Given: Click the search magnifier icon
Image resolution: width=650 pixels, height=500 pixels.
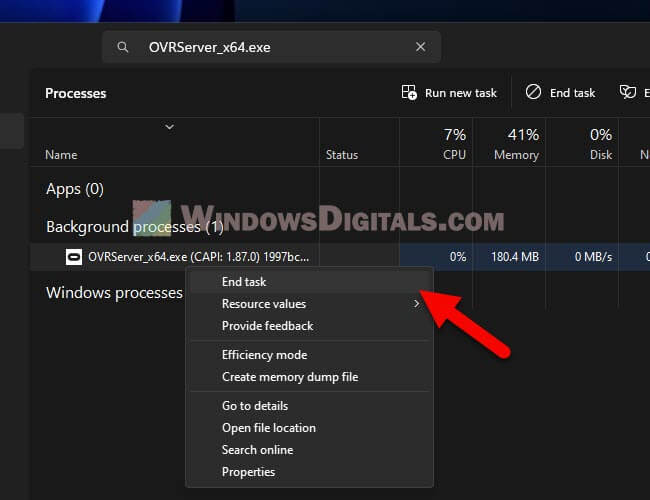Looking at the screenshot, I should coord(123,47).
